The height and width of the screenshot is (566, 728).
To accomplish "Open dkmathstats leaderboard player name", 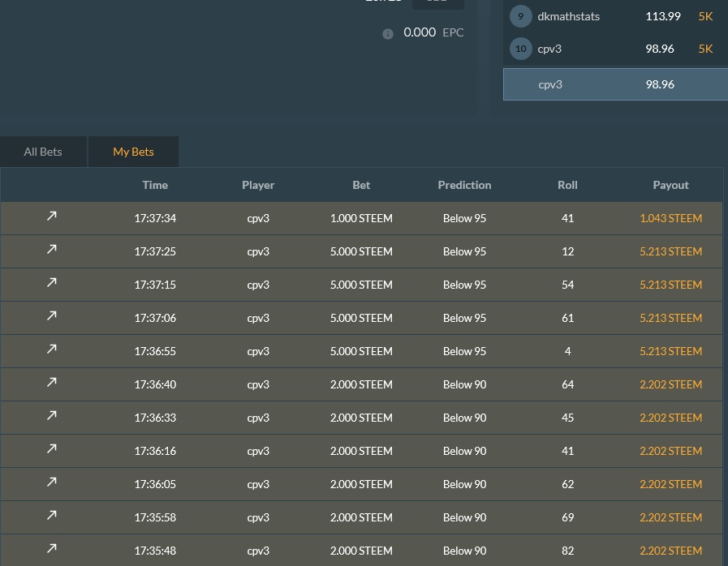I will (568, 16).
